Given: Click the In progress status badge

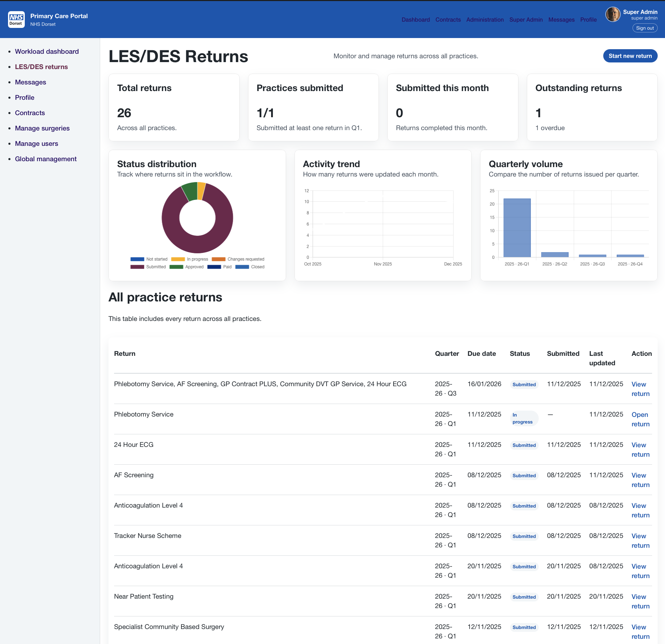Looking at the screenshot, I should coord(524,418).
